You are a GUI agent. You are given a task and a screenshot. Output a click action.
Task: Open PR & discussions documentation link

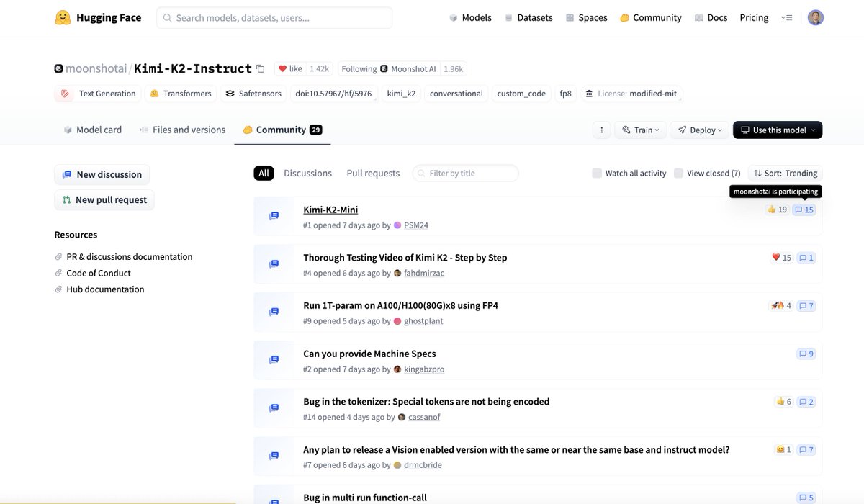point(130,257)
